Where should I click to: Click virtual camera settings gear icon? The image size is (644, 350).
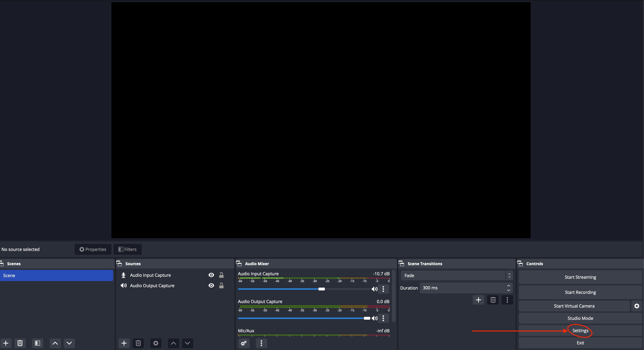point(636,306)
